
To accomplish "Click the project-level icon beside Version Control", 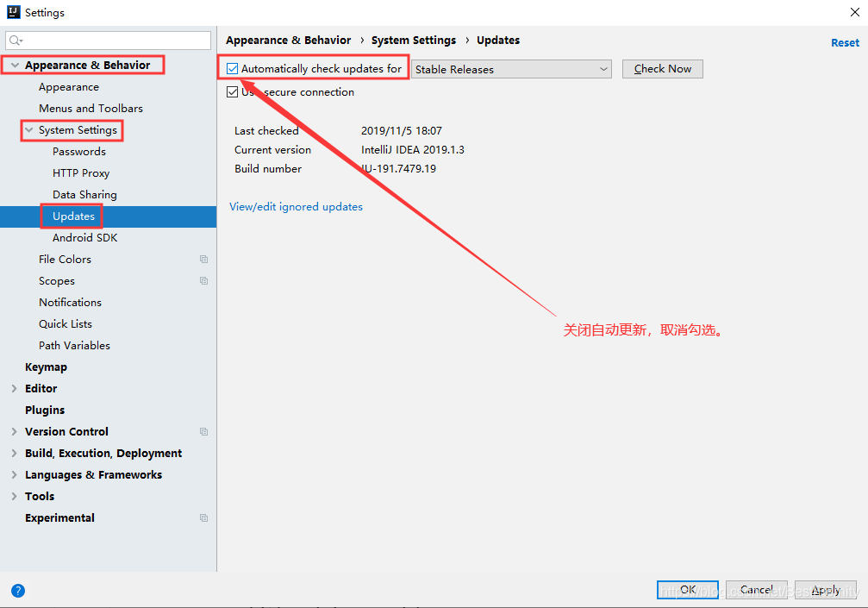I will point(203,431).
